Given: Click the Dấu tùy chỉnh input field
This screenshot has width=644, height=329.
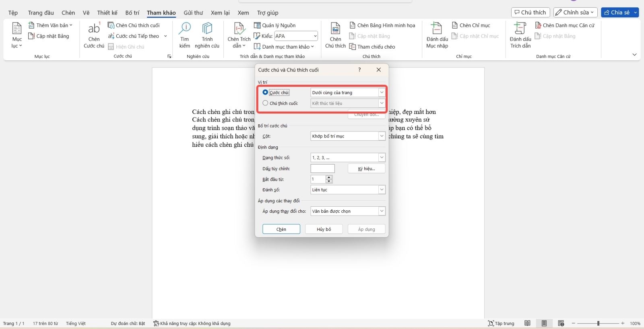Looking at the screenshot, I should pos(322,169).
